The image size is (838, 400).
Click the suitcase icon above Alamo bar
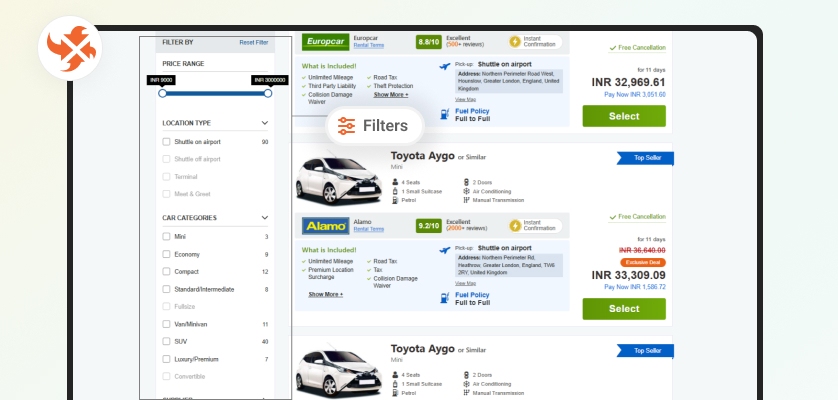tap(395, 191)
